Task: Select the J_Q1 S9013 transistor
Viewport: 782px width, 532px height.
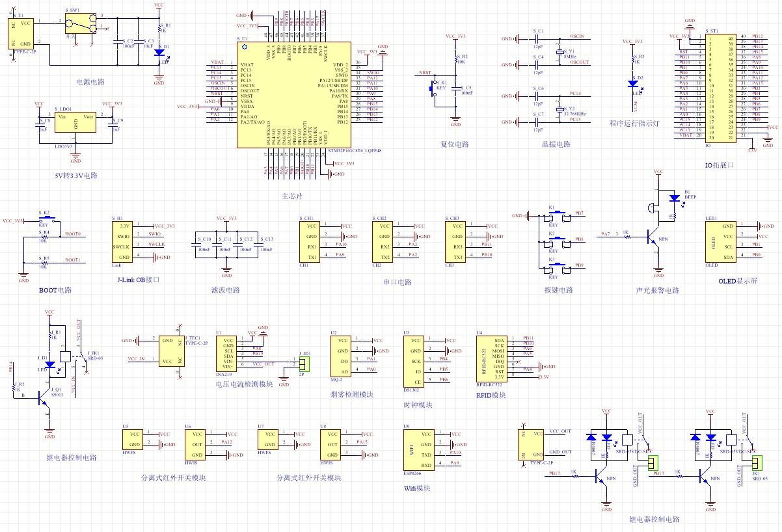Action: (x=44, y=397)
